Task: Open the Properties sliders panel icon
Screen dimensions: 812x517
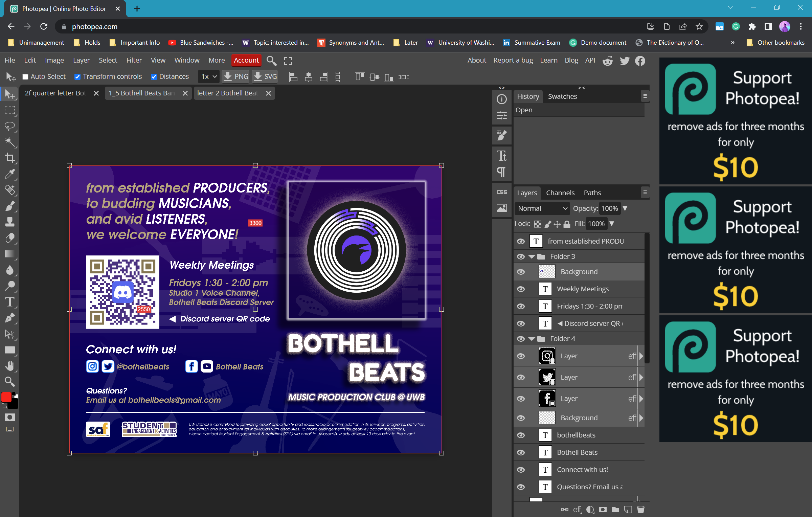Action: 501,115
